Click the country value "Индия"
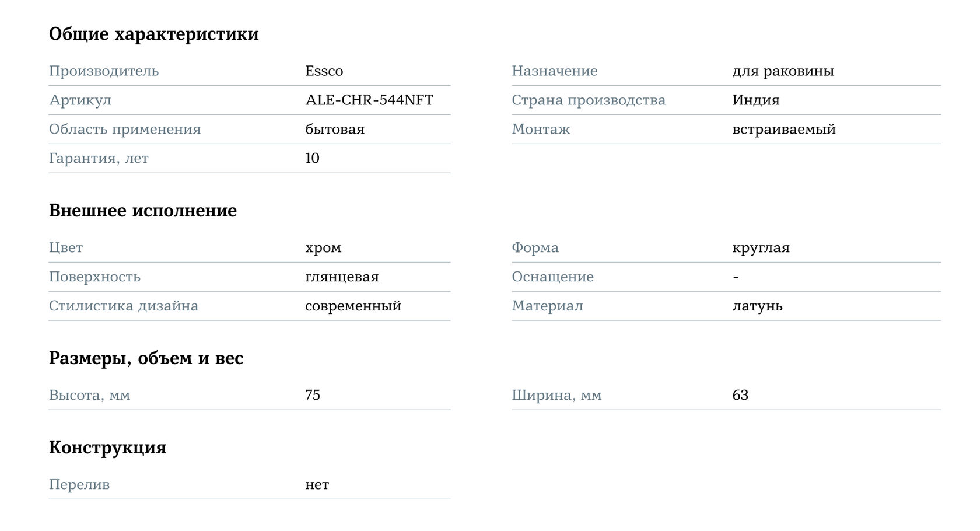Screen dimensions: 980x531 (755, 100)
